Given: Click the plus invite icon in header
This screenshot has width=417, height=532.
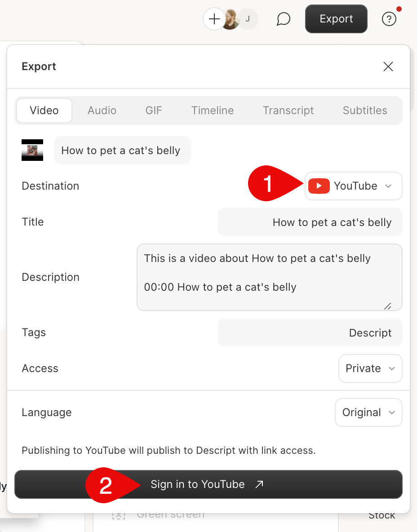Looking at the screenshot, I should point(214,19).
